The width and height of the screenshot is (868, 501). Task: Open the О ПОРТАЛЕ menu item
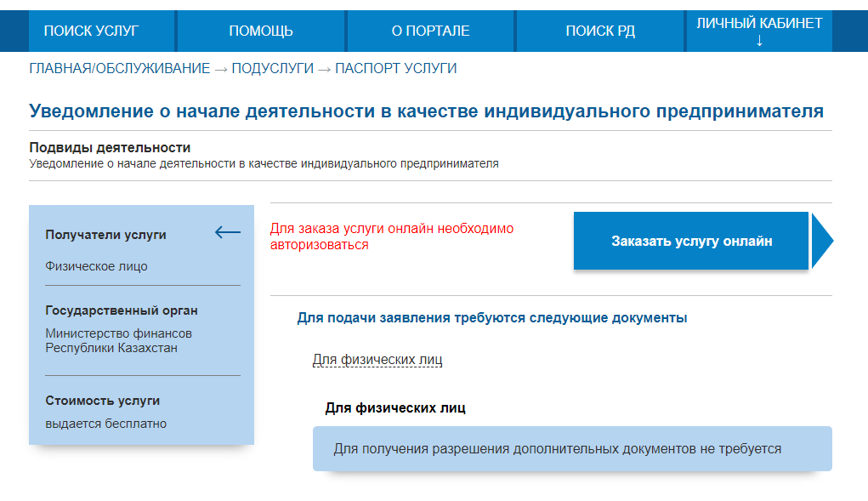(x=431, y=31)
